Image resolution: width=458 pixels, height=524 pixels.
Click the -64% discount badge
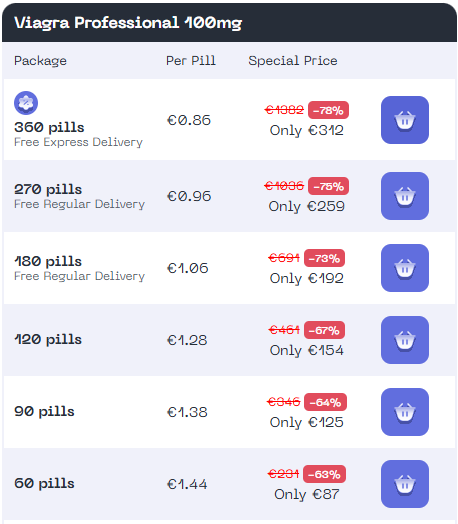[x=325, y=402]
